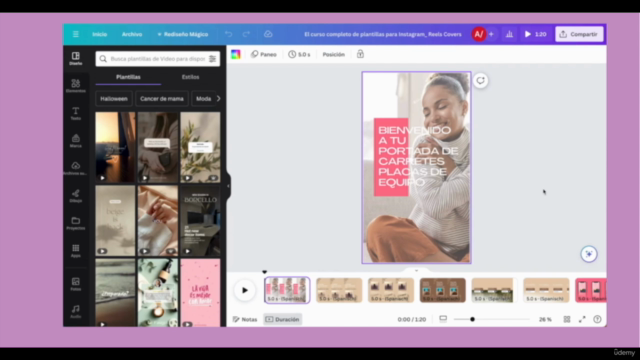Expand more category chips arrow
The image size is (640, 360).
click(219, 99)
